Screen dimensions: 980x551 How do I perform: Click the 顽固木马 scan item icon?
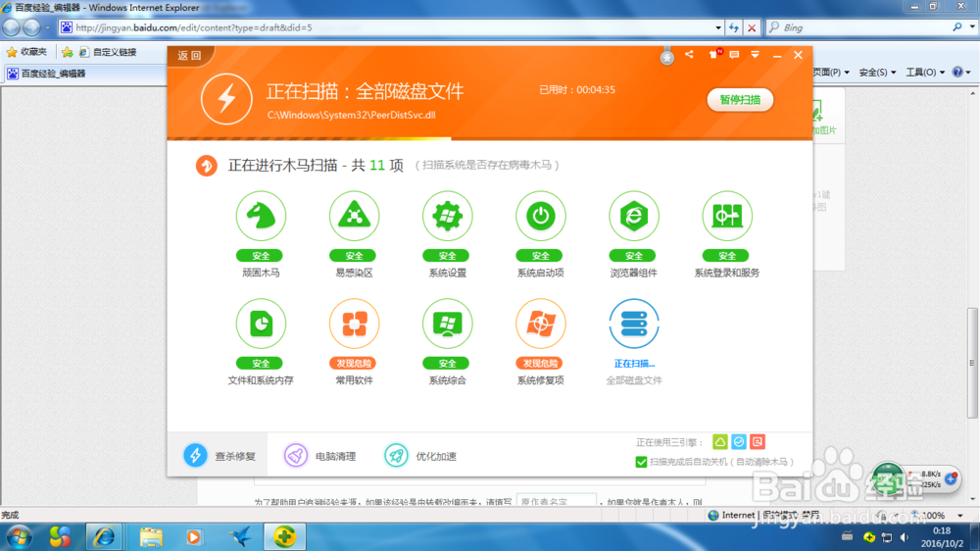(x=261, y=217)
